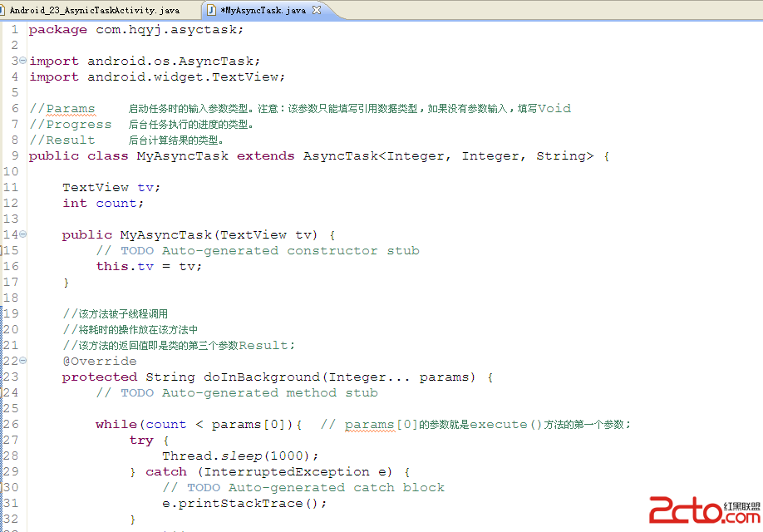Collapse the @Override method at line 22
Image resolution: width=763 pixels, height=532 pixels.
(x=23, y=361)
